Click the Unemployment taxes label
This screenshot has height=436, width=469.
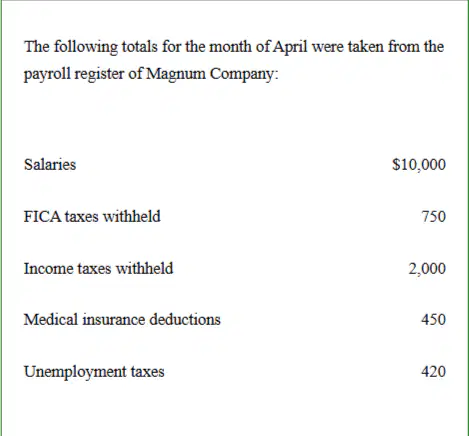94,372
